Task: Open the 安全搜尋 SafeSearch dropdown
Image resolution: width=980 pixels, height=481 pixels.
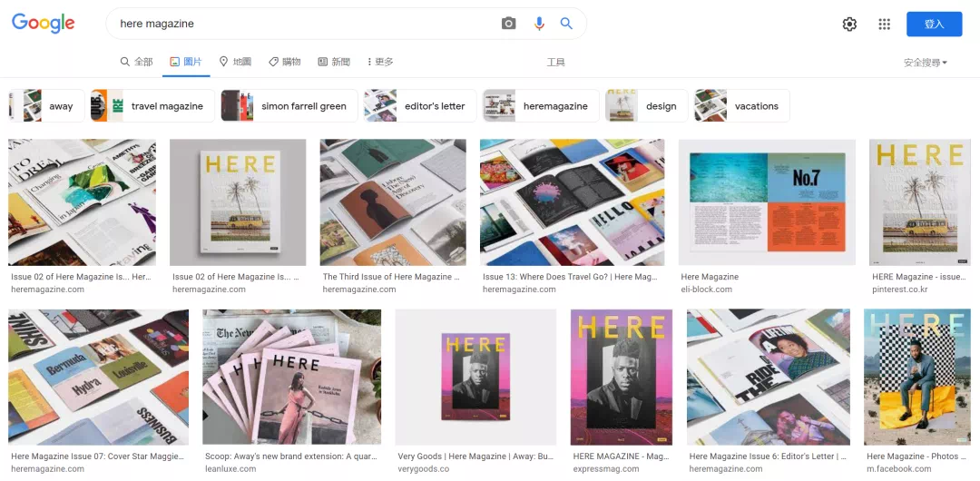Action: (925, 63)
